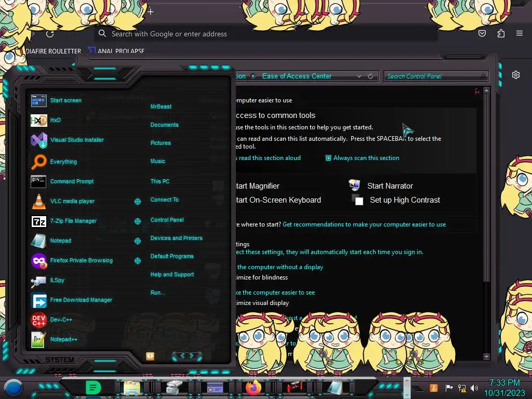This screenshot has height=399, width=532.
Task: Expand Notepad jump list arrow
Action: tap(137, 241)
